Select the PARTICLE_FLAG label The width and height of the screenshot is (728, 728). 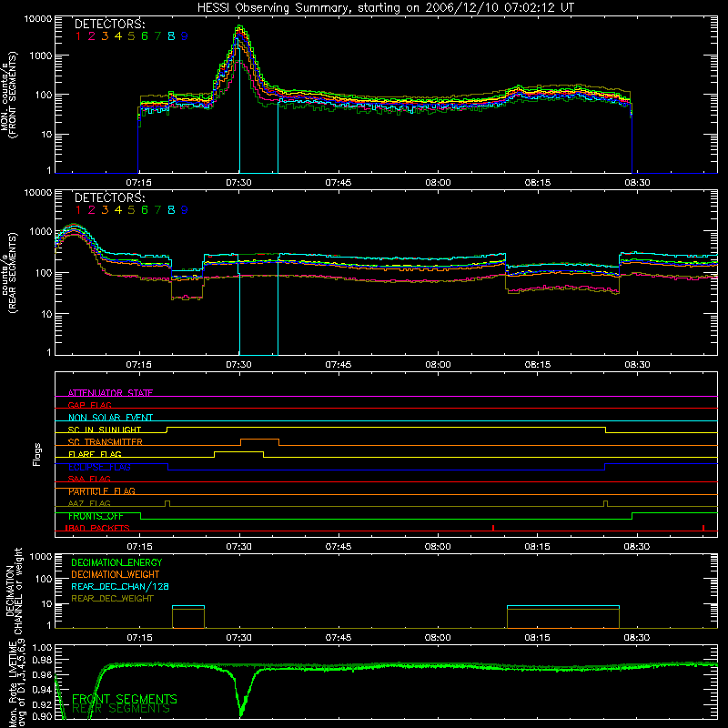pyautogui.click(x=102, y=490)
